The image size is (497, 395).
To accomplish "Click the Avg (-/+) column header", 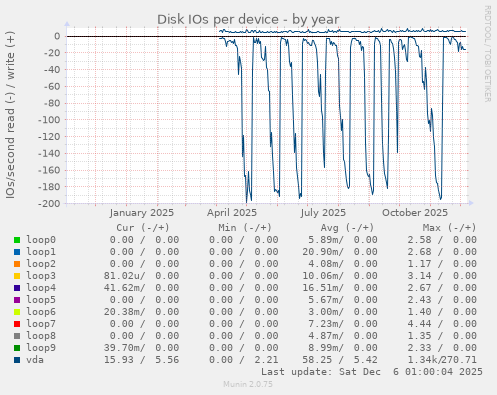I will pos(347,228).
